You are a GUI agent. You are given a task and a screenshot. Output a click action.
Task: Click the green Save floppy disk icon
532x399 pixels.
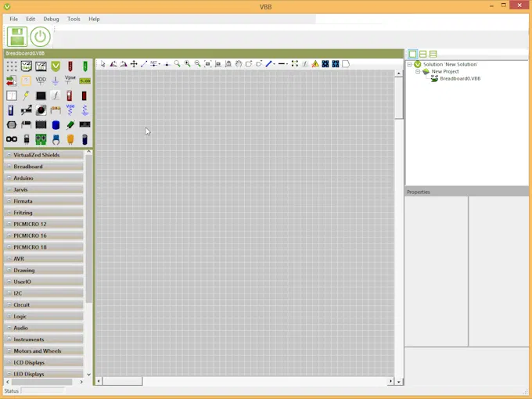[17, 37]
